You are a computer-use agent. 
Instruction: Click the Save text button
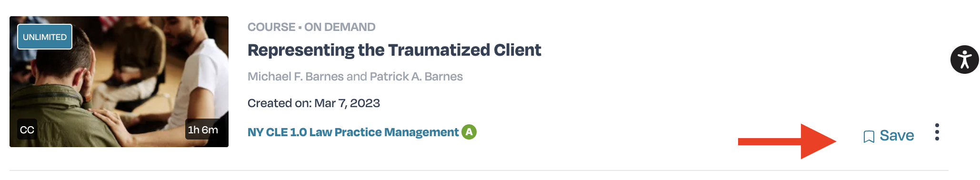[x=897, y=136]
